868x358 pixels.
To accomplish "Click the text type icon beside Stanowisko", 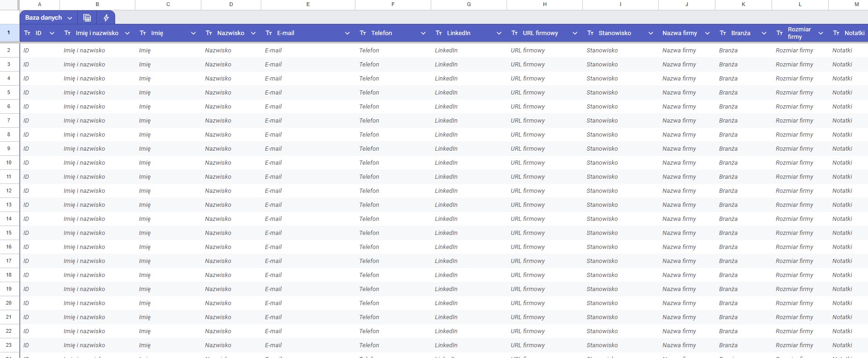I will (x=590, y=33).
